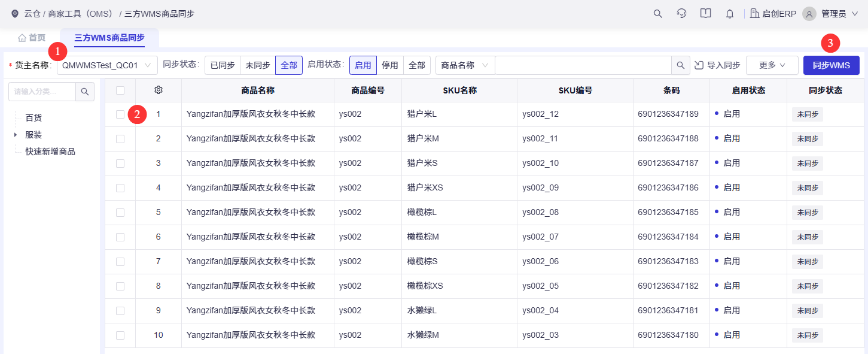Open the 管理员 account dropdown arrow
Image resolution: width=868 pixels, height=354 pixels.
point(854,13)
